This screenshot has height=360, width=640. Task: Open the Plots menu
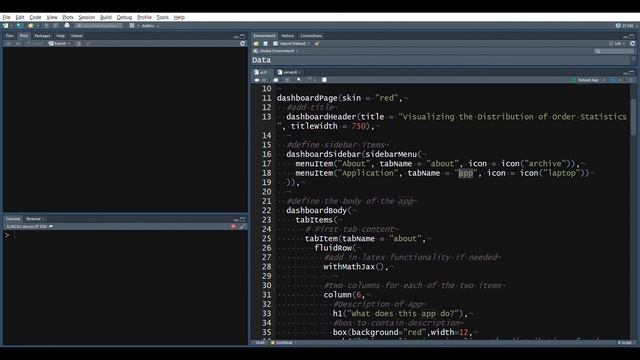(x=68, y=17)
